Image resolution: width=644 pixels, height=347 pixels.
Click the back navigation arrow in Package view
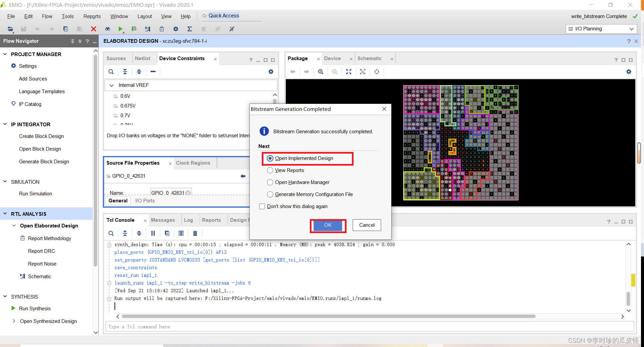292,71
